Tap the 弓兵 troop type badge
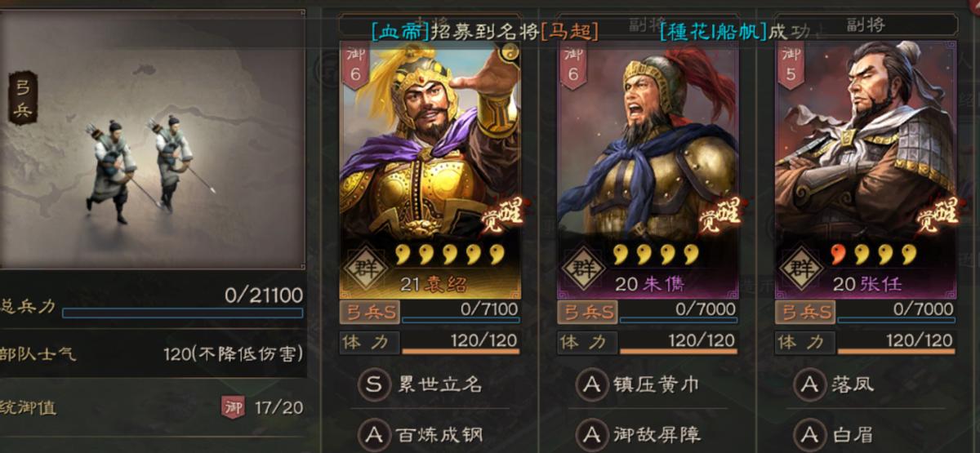This screenshot has width=980, height=453. pyautogui.click(x=23, y=98)
